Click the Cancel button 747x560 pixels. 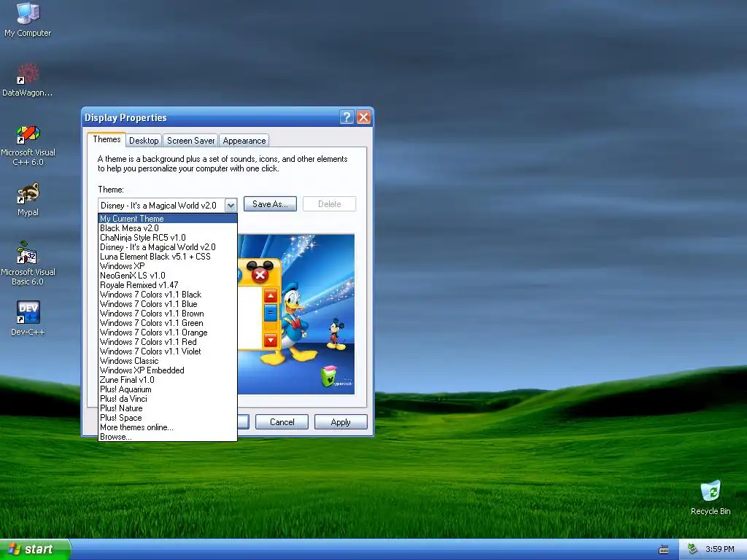pos(282,422)
